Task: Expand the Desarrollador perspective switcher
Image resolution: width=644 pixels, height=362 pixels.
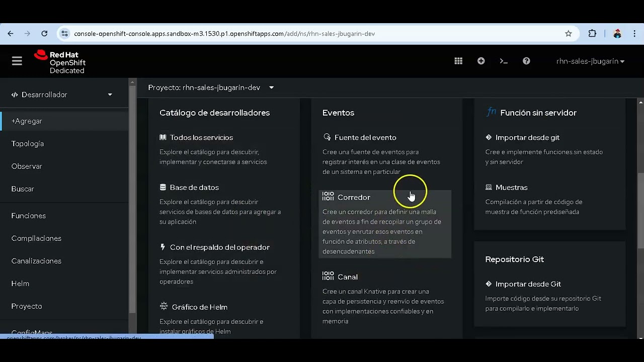Action: (x=62, y=95)
